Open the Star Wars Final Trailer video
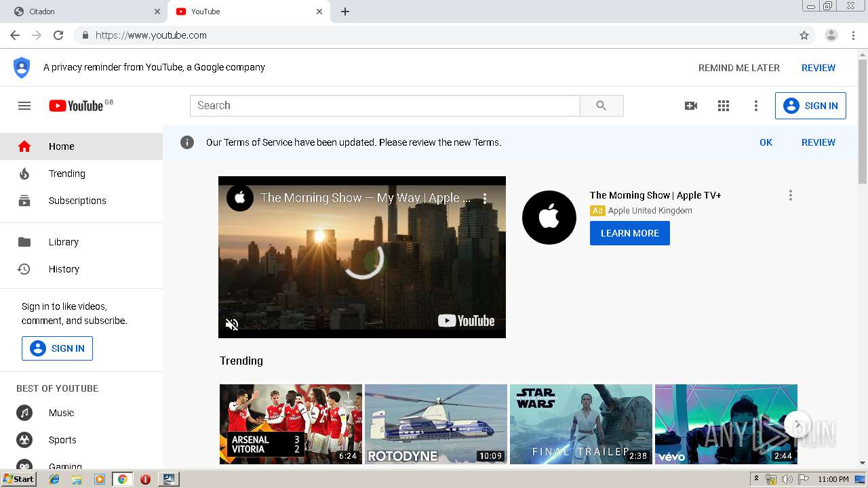Viewport: 868px width, 488px height. pos(581,424)
